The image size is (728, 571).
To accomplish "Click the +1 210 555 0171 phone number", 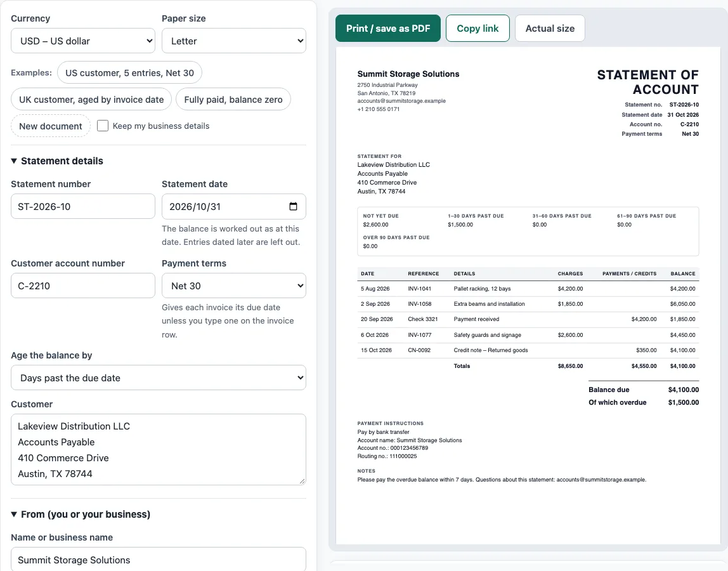I will pos(379,109).
